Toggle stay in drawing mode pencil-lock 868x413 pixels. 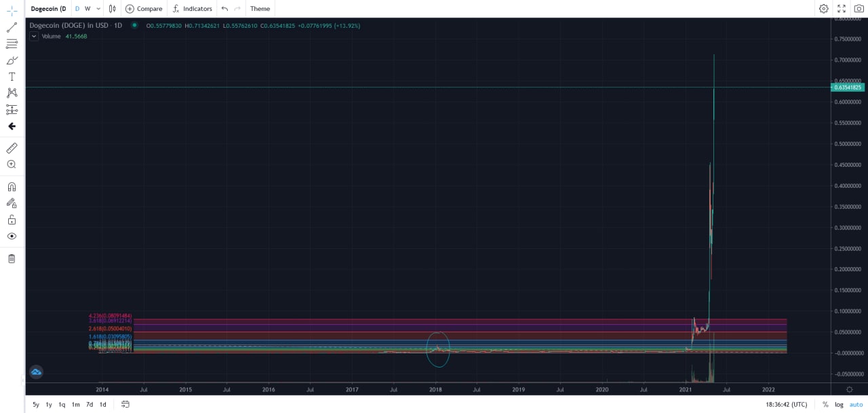[12, 203]
